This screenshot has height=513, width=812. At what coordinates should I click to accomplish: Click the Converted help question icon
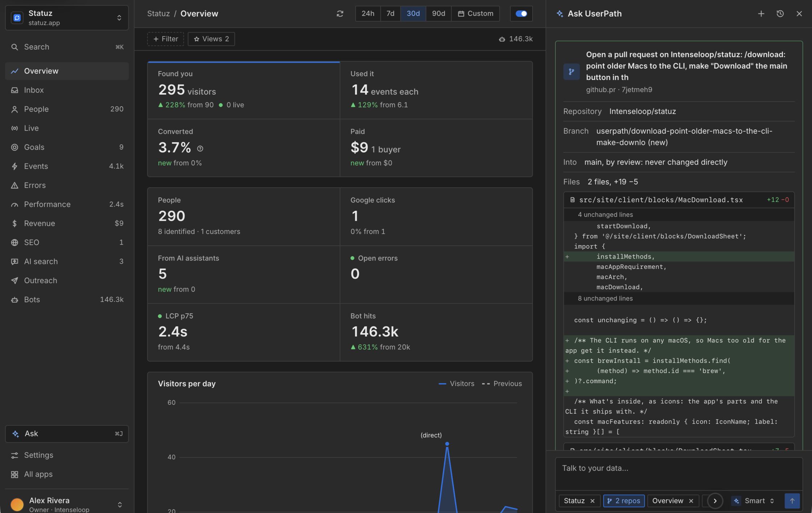[x=200, y=149]
